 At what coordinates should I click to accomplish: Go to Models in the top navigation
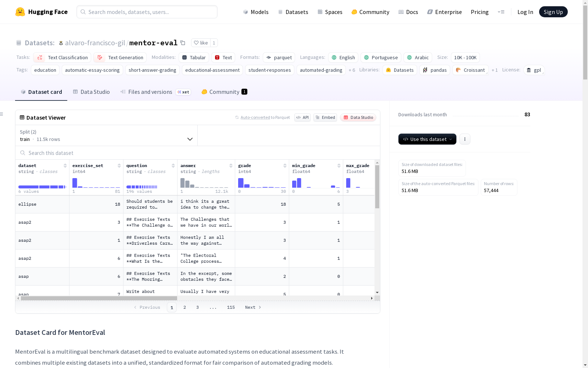(256, 12)
